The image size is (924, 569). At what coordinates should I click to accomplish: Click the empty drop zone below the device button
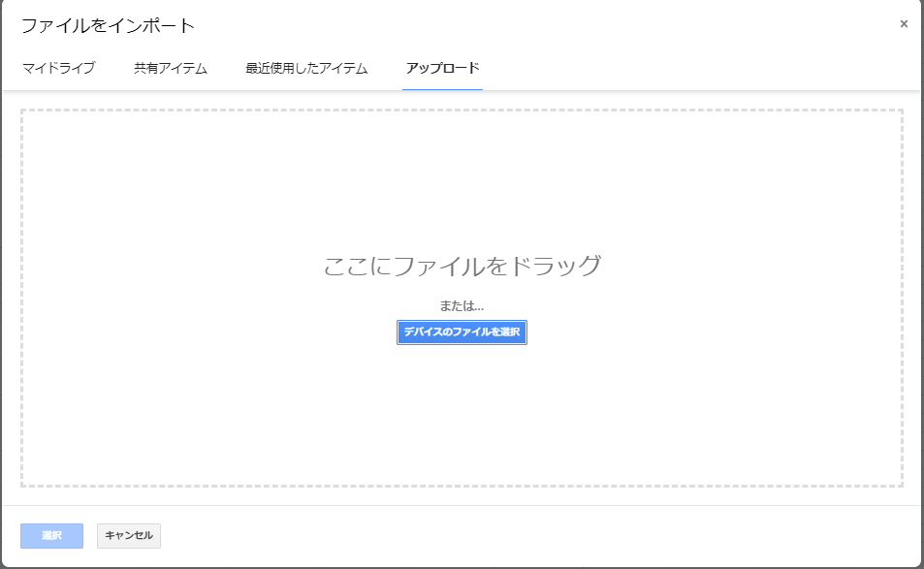(x=462, y=417)
